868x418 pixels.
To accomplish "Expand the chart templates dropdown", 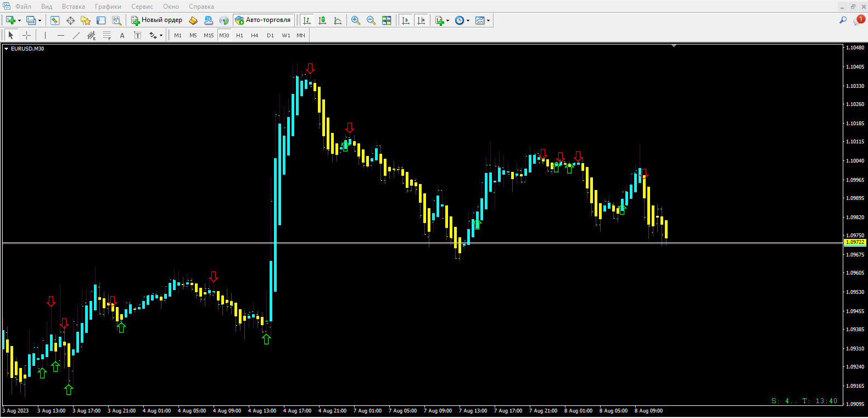I will pos(488,21).
